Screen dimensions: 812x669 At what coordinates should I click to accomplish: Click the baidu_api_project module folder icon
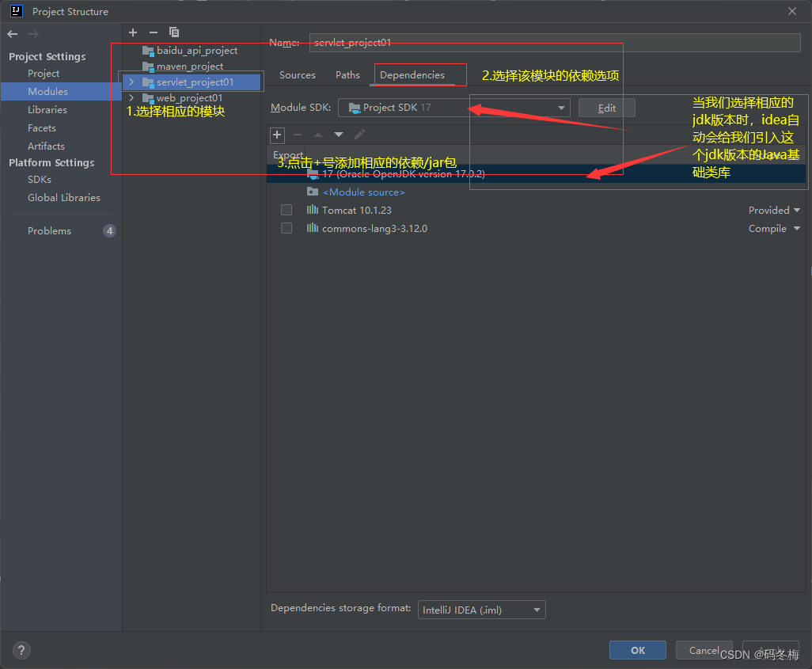[x=148, y=51]
